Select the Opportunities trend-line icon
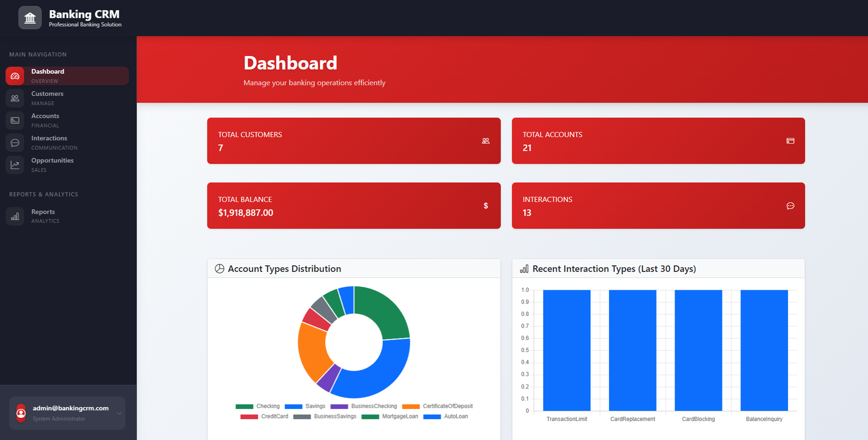Image resolution: width=868 pixels, height=440 pixels. 15,164
